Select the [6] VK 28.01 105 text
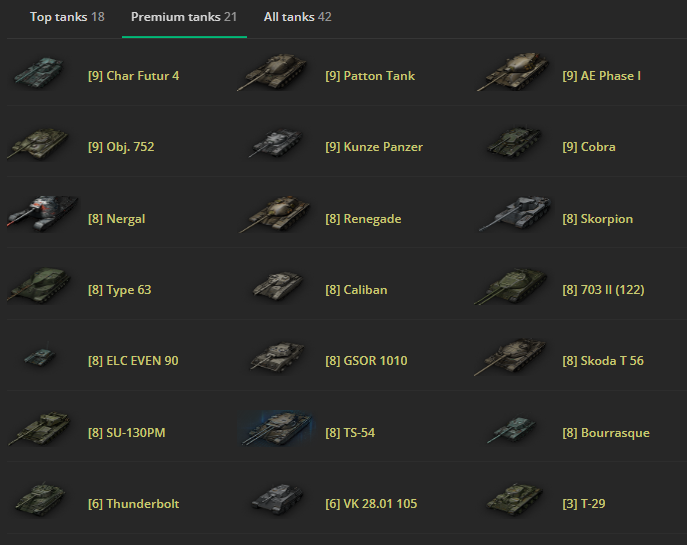687x545 pixels. tap(371, 504)
